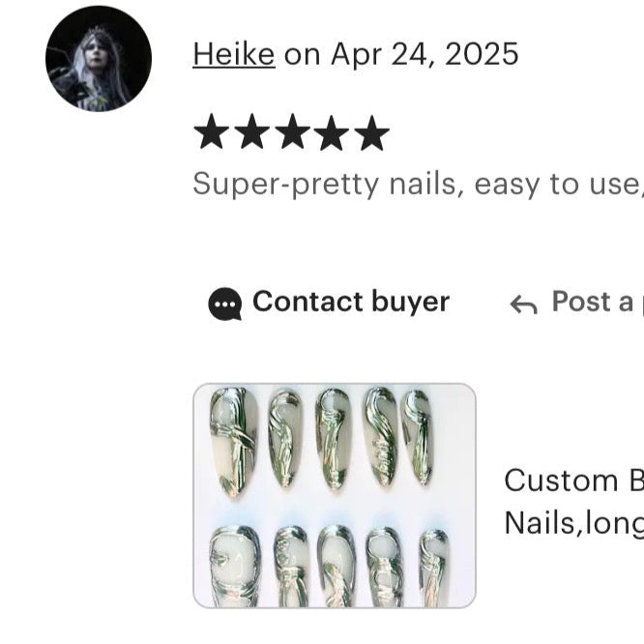The width and height of the screenshot is (644, 644).
Task: Click the first nail in the photo's lower row
Action: coord(235,567)
